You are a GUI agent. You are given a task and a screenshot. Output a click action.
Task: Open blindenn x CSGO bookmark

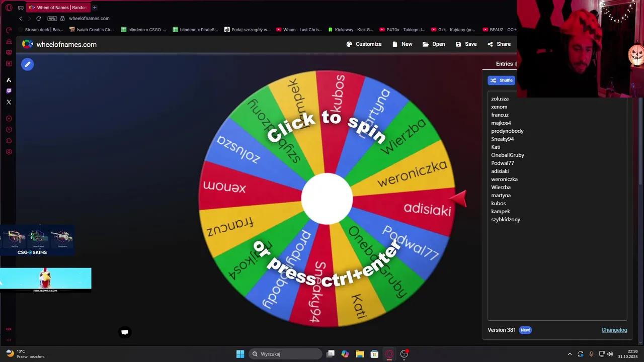[144, 30]
